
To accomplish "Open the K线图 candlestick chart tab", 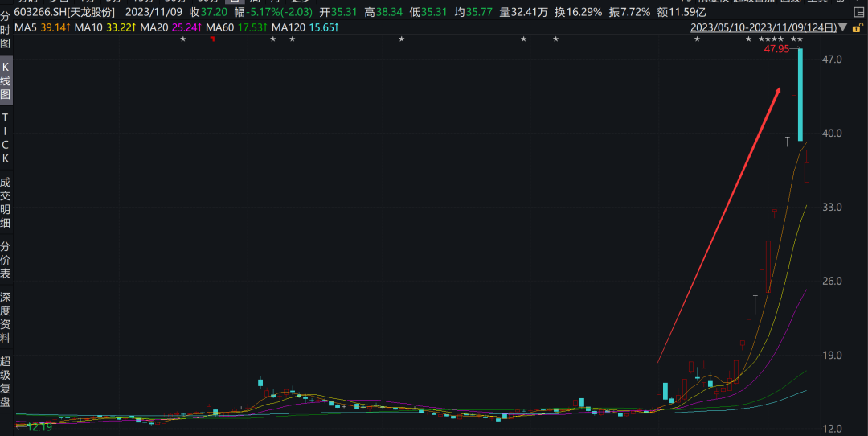I will (6, 81).
